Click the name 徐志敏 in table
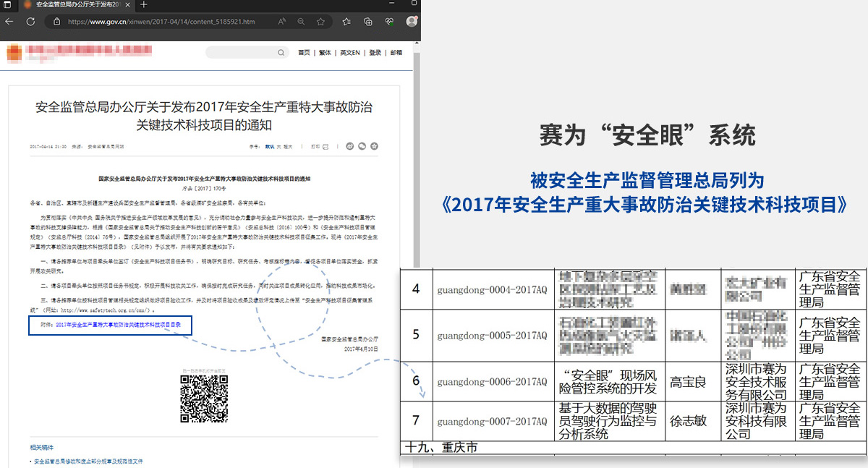Screen dimensions: 868x468 click(688, 420)
